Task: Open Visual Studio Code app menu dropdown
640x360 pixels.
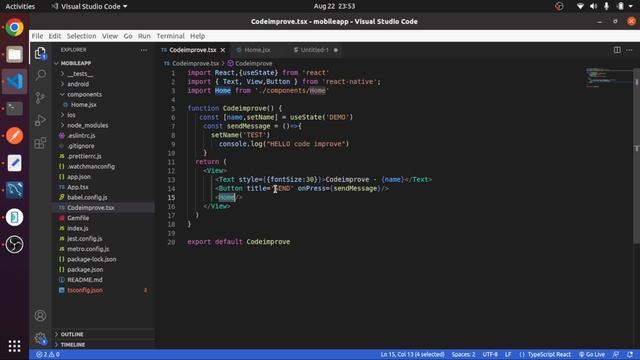Action: point(89,6)
